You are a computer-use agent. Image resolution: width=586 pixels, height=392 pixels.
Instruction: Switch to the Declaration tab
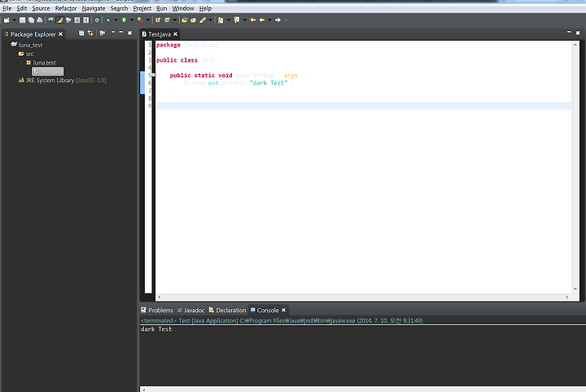point(231,310)
